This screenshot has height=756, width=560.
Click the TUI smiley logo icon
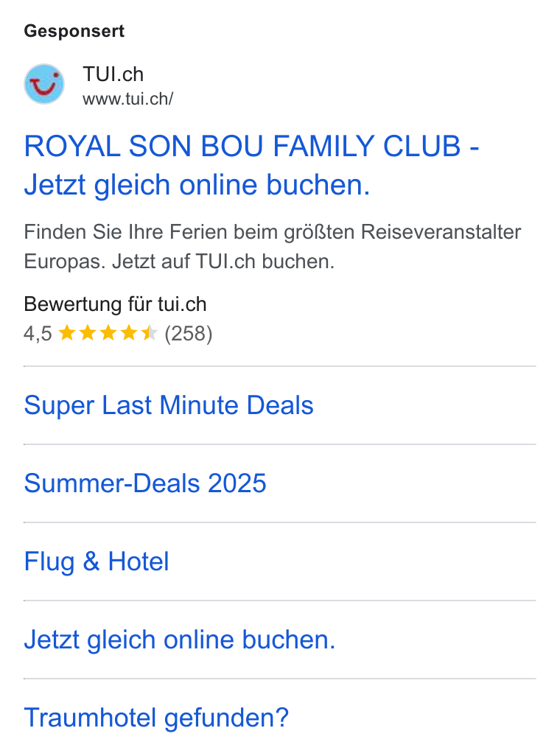44,84
